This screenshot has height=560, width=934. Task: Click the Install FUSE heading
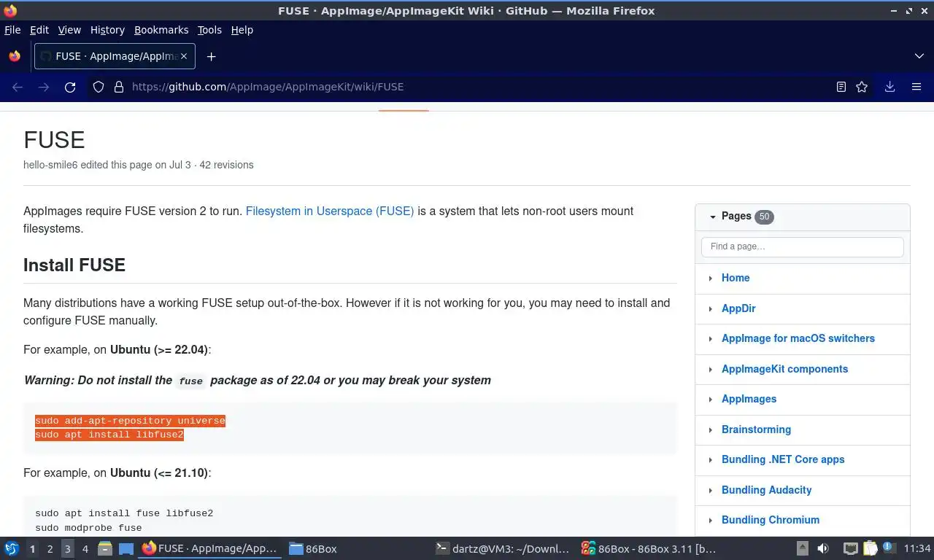pyautogui.click(x=74, y=265)
